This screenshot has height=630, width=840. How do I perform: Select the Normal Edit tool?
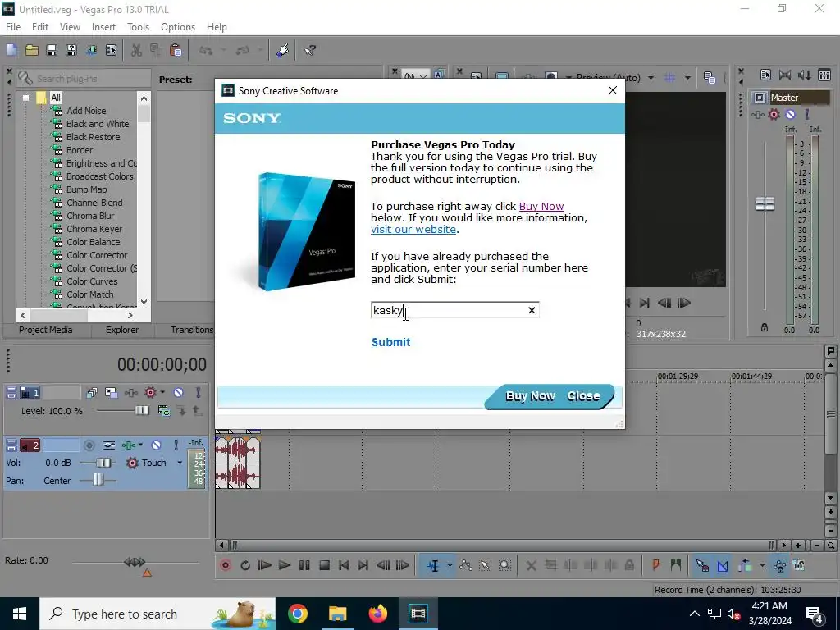pyautogui.click(x=433, y=565)
